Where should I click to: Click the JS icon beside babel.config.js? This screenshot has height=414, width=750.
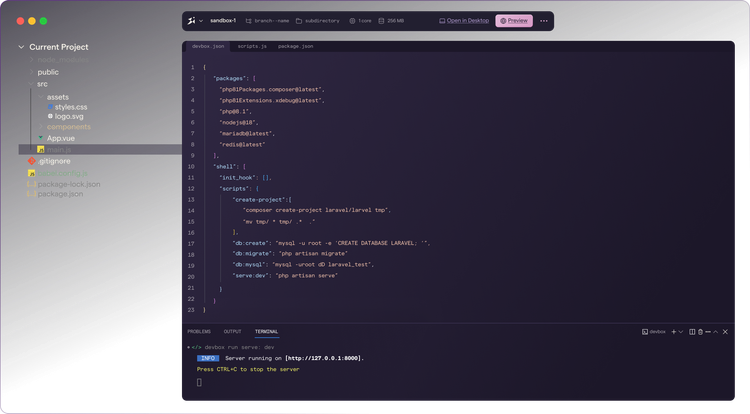pos(32,173)
